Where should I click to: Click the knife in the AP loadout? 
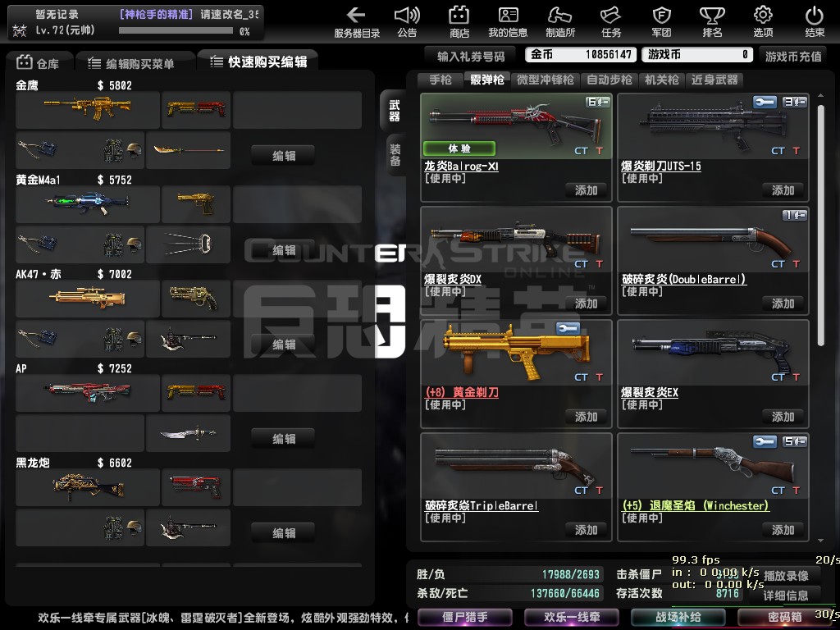click(x=188, y=432)
